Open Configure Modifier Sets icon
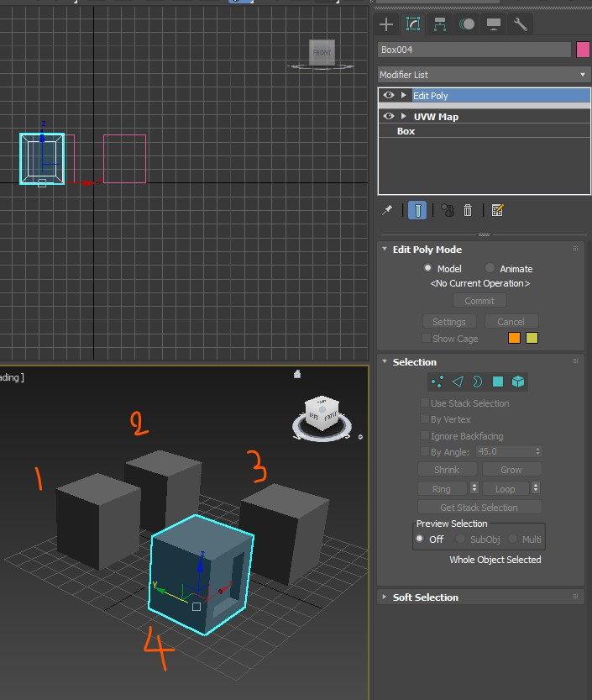592x700 pixels. click(497, 210)
